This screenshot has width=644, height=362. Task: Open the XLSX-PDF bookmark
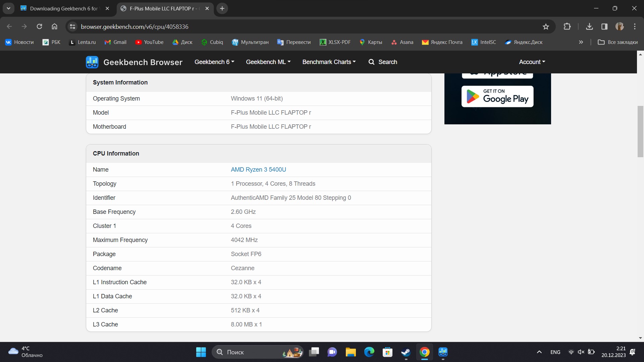(335, 42)
